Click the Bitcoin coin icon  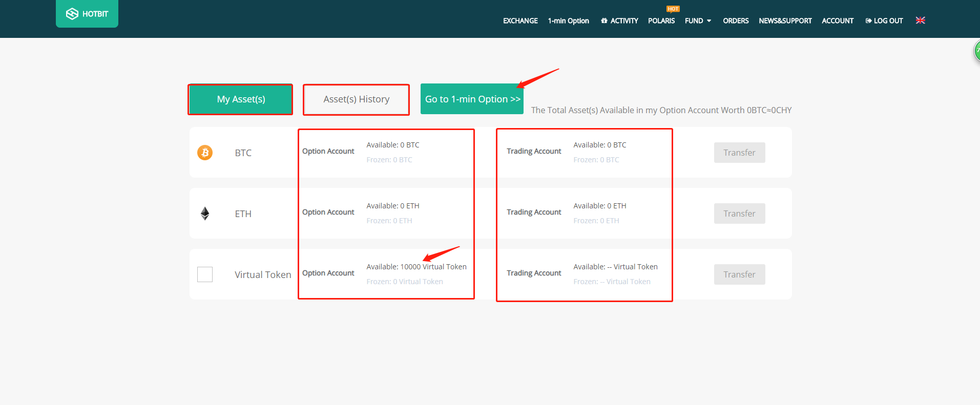tap(205, 153)
